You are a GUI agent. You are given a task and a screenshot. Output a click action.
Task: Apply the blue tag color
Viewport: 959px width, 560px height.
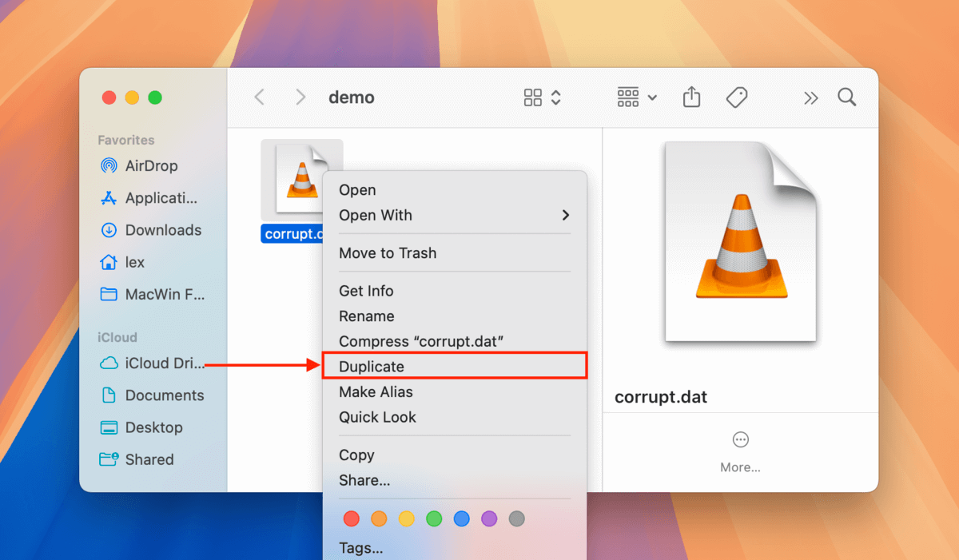click(462, 518)
